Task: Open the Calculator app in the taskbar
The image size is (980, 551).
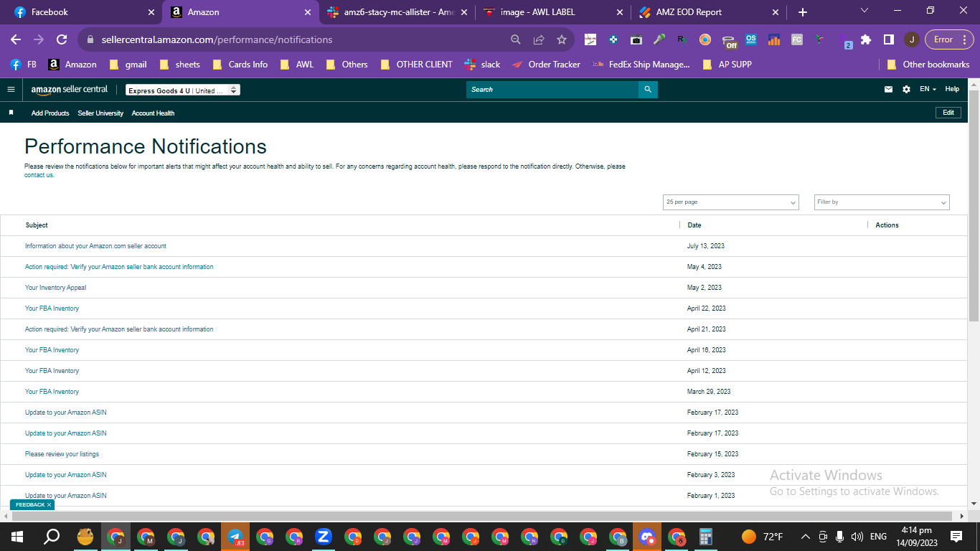Action: pos(706,537)
